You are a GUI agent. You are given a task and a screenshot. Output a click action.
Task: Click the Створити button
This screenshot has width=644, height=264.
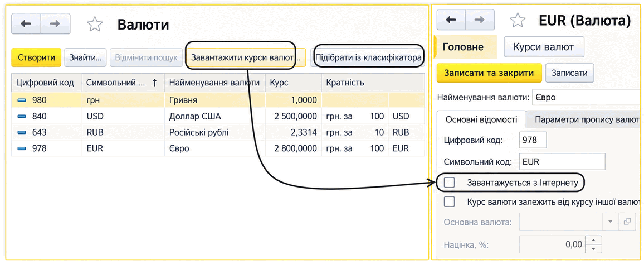(37, 57)
